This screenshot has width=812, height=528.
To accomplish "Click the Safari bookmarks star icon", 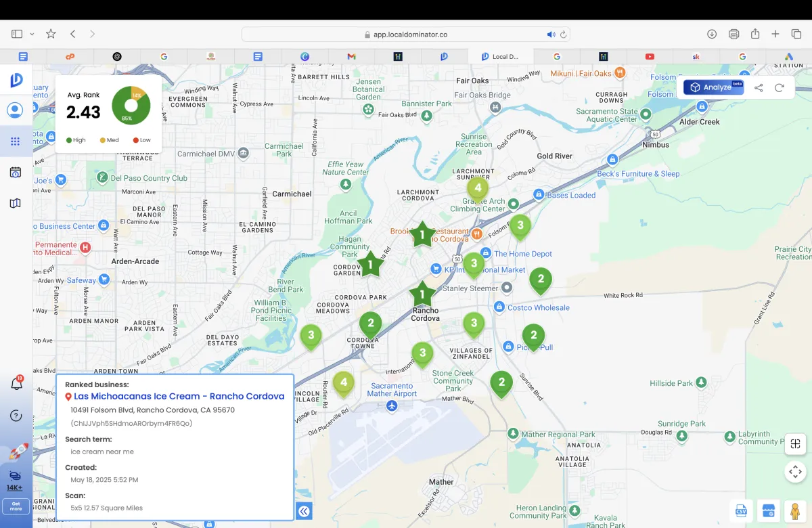I will click(51, 34).
